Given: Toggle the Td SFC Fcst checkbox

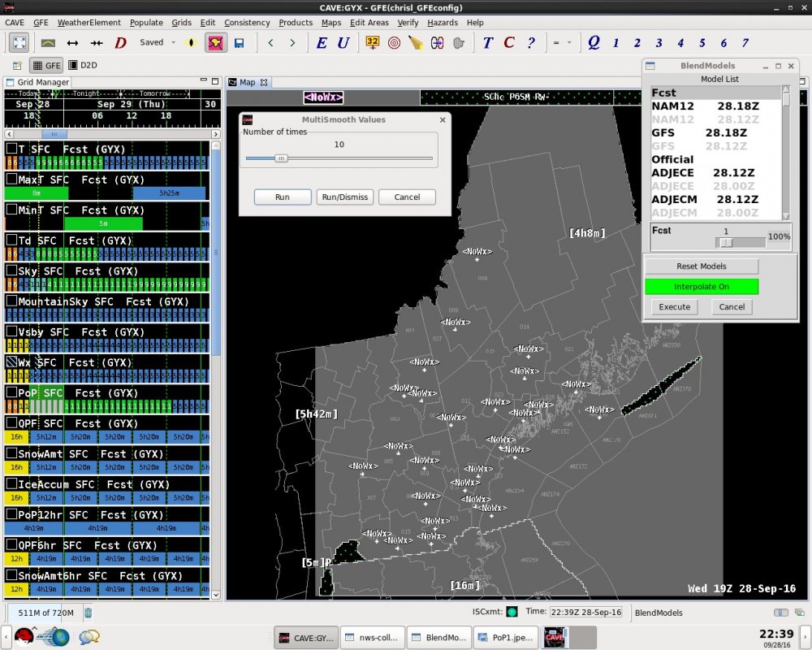Looking at the screenshot, I should point(11,240).
